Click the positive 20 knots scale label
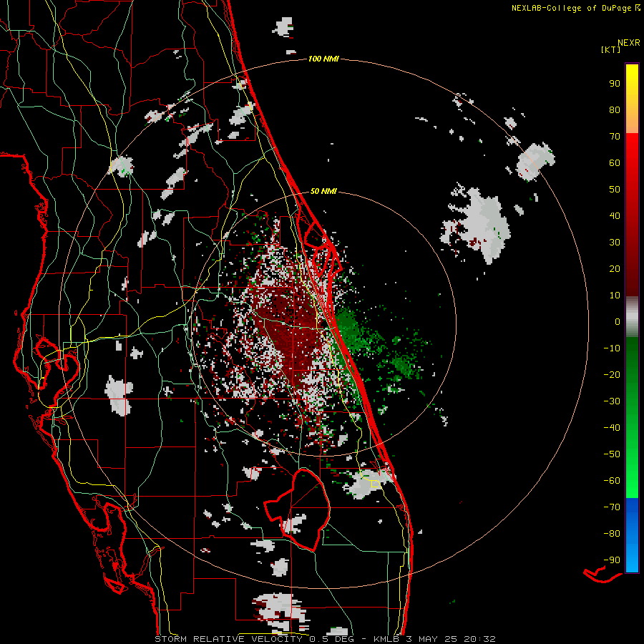Screen dimensions: 644x644 [x=615, y=268]
